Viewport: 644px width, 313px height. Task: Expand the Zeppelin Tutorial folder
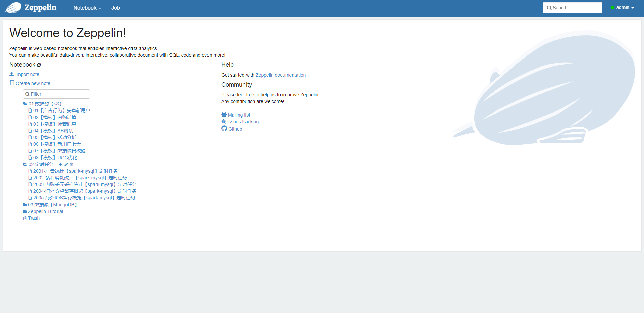[x=43, y=211]
